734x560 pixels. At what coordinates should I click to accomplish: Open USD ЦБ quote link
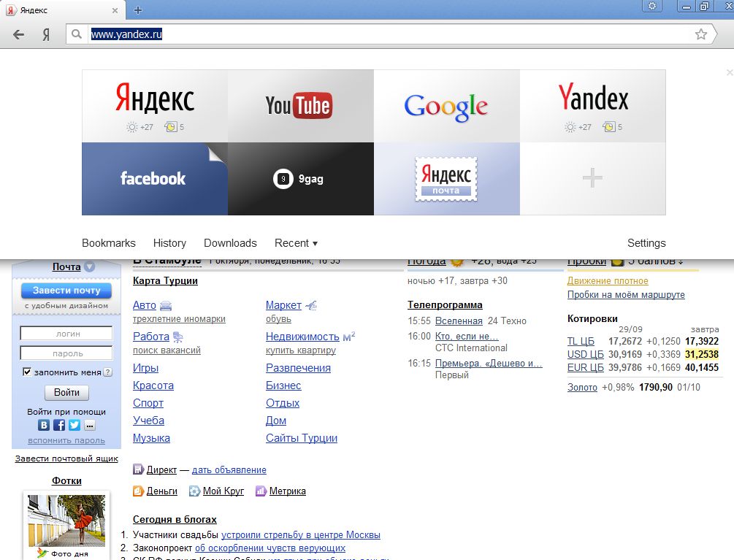tap(585, 354)
